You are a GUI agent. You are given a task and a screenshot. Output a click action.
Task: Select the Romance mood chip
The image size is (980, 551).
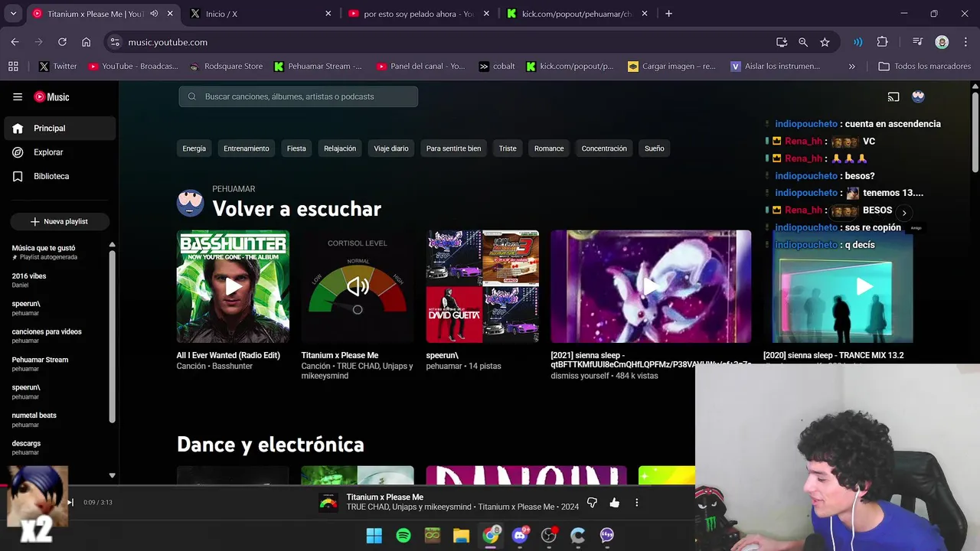tap(549, 148)
